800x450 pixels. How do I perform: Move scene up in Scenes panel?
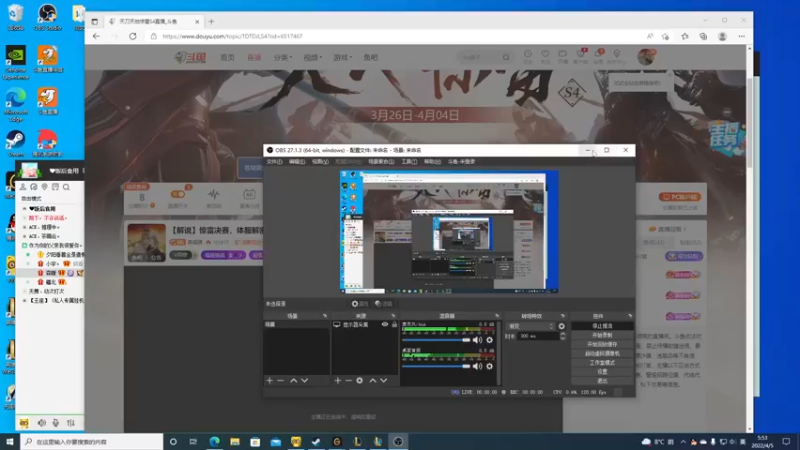(x=293, y=381)
